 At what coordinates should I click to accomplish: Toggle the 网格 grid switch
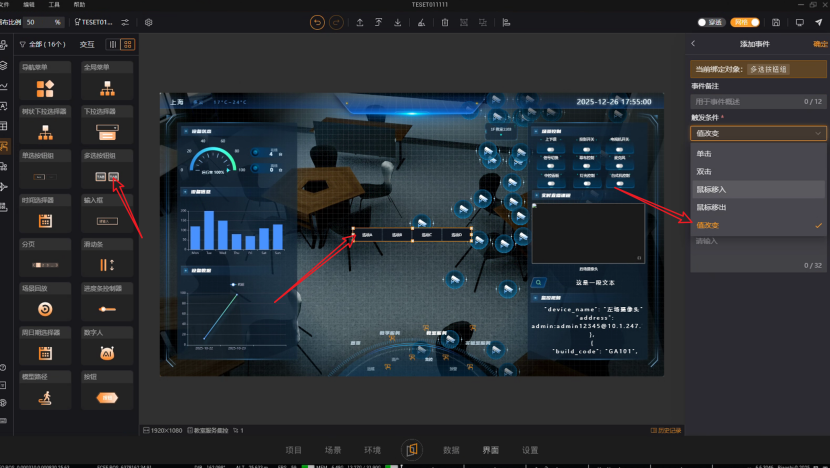pyautogui.click(x=745, y=22)
